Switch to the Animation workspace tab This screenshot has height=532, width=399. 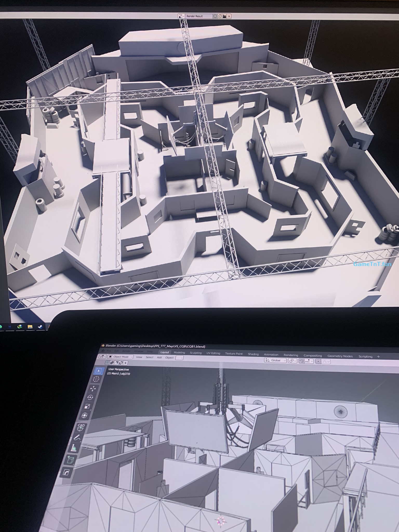(271, 354)
